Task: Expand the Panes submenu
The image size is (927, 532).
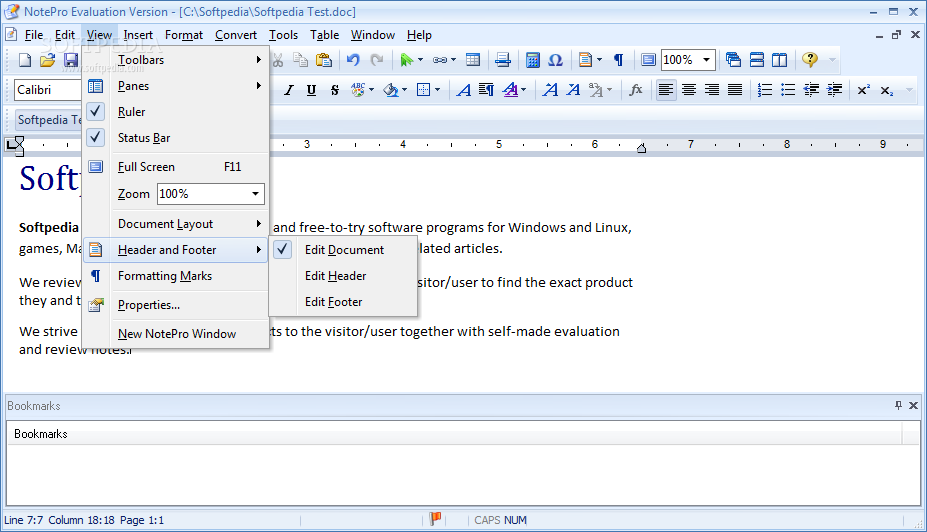Action: pos(176,86)
